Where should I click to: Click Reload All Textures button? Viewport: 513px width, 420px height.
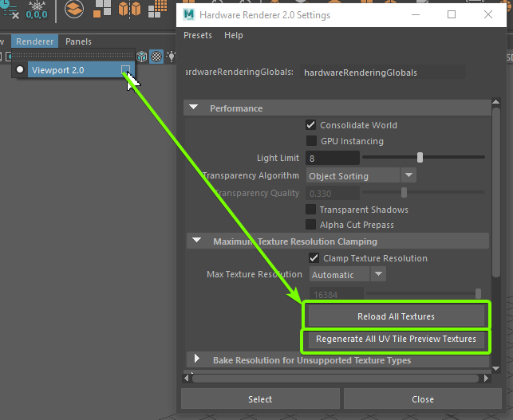[x=397, y=316]
